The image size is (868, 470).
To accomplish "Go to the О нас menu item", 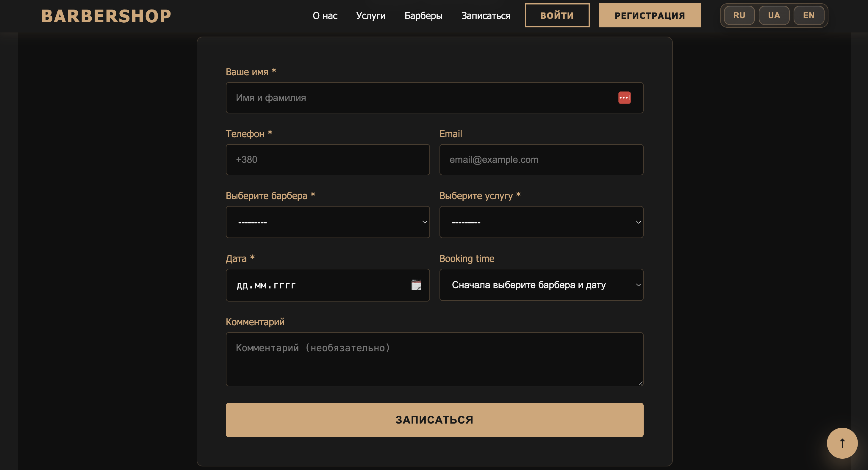I will pyautogui.click(x=325, y=16).
